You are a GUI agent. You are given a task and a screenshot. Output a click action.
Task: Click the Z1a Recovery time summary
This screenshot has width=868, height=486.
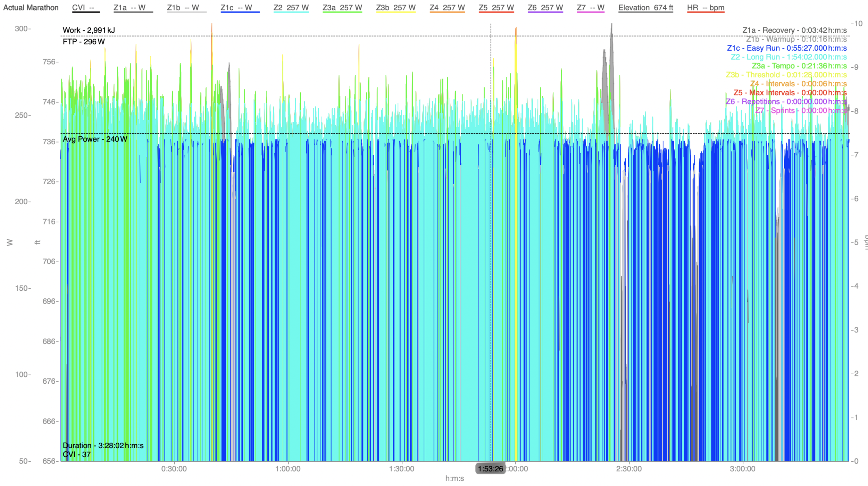pos(794,30)
